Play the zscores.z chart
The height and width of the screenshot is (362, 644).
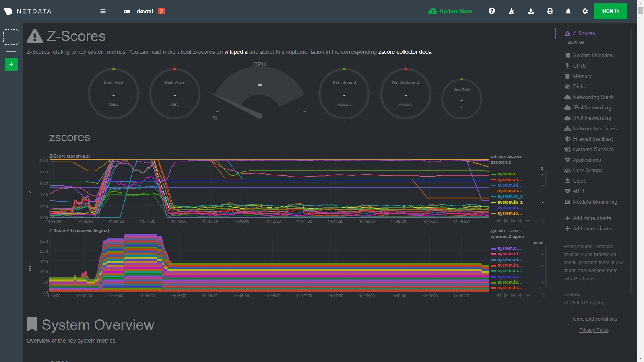tap(506, 221)
